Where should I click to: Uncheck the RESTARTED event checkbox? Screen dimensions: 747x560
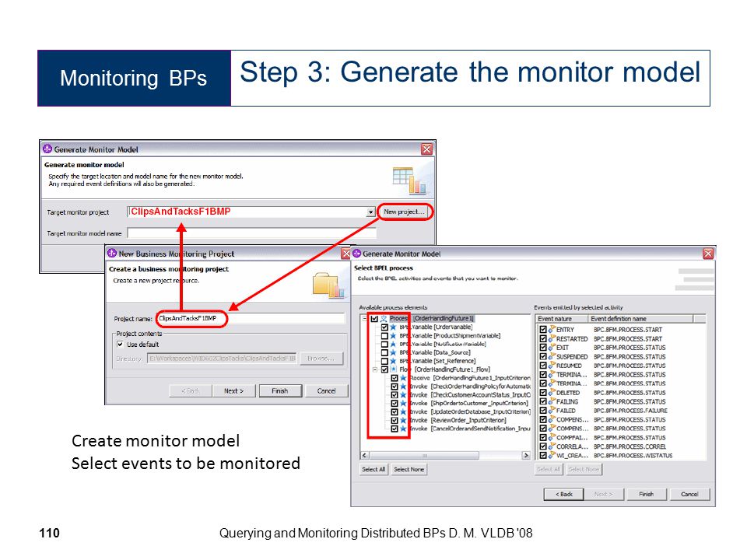pos(543,338)
